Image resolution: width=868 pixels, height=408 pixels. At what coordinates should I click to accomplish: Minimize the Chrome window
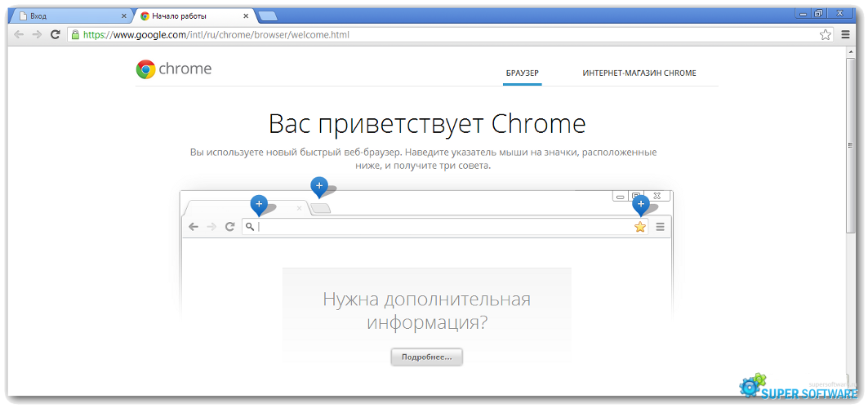pyautogui.click(x=802, y=13)
